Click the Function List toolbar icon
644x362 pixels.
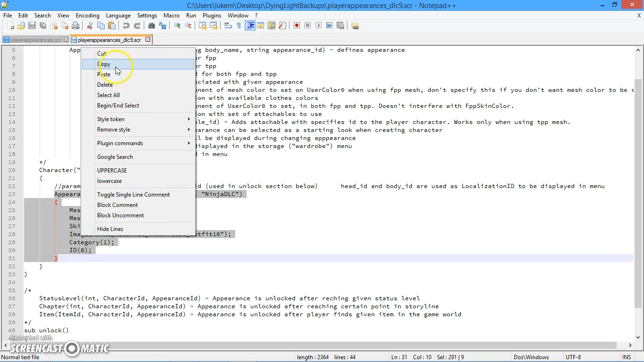[x=282, y=26]
